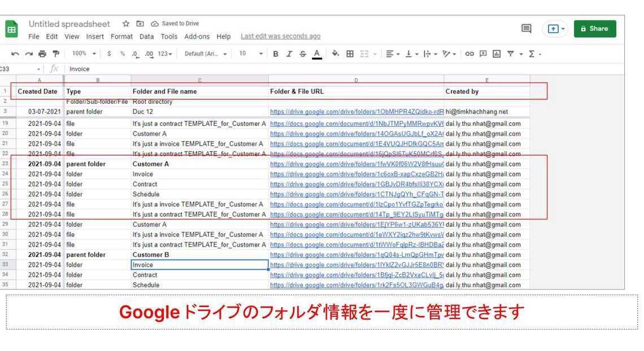Open the zoom 100% dropdown

84,54
